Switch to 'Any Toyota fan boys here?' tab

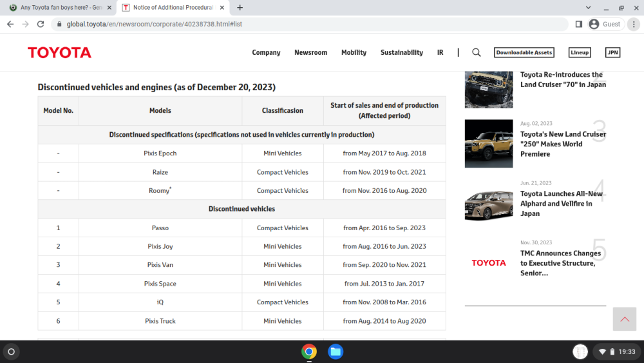tap(61, 7)
